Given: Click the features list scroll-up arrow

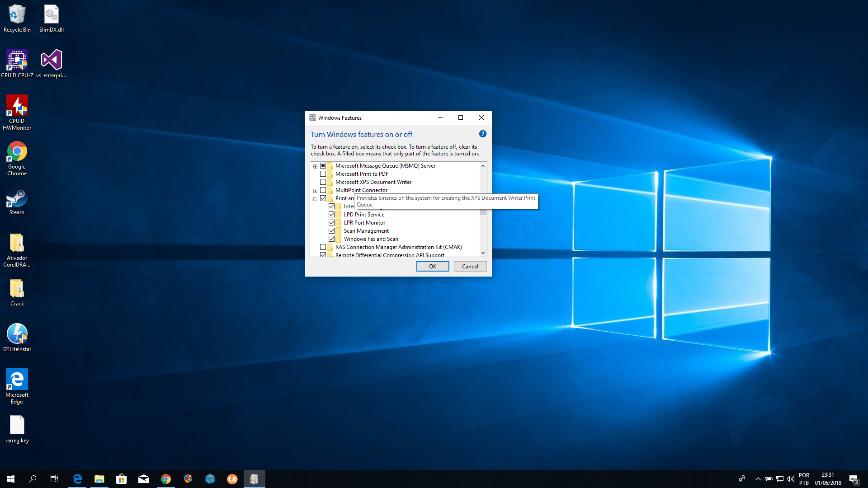Looking at the screenshot, I should click(483, 166).
